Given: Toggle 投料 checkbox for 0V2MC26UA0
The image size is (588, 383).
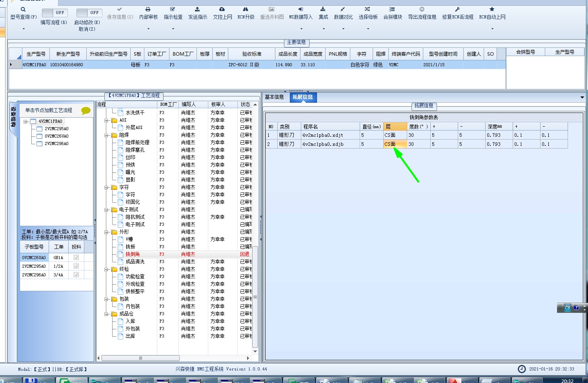Looking at the screenshot, I should point(76,258).
